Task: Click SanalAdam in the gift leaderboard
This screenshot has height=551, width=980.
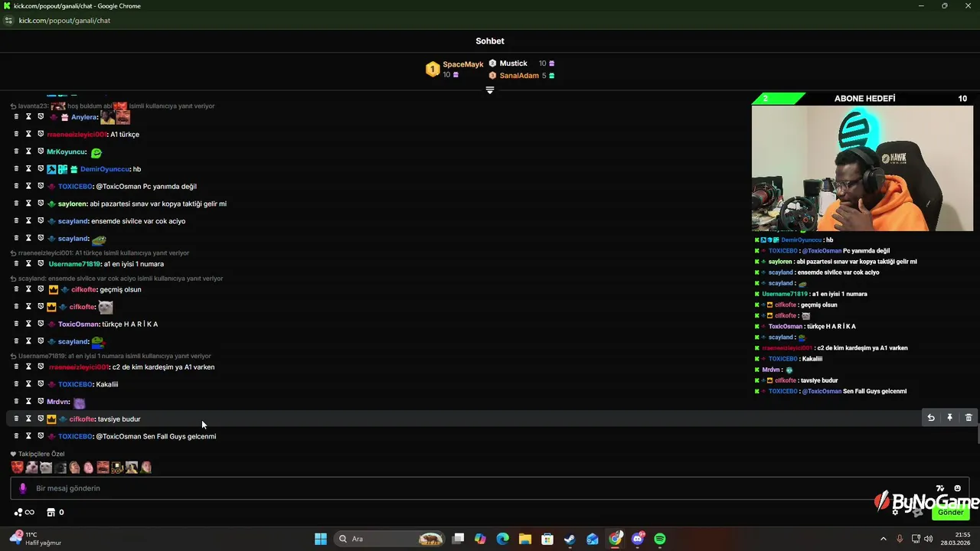Action: pyautogui.click(x=519, y=76)
